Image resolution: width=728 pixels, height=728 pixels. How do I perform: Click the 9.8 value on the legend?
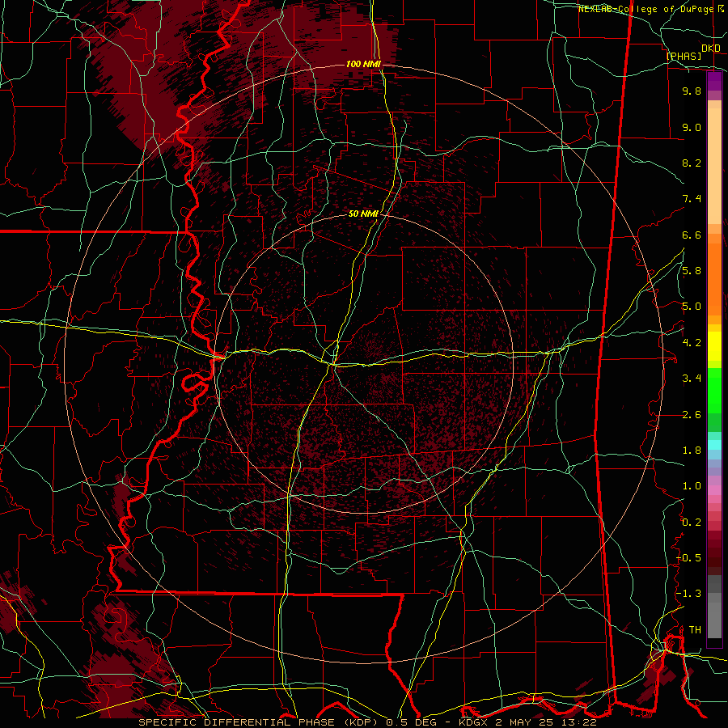pos(692,91)
